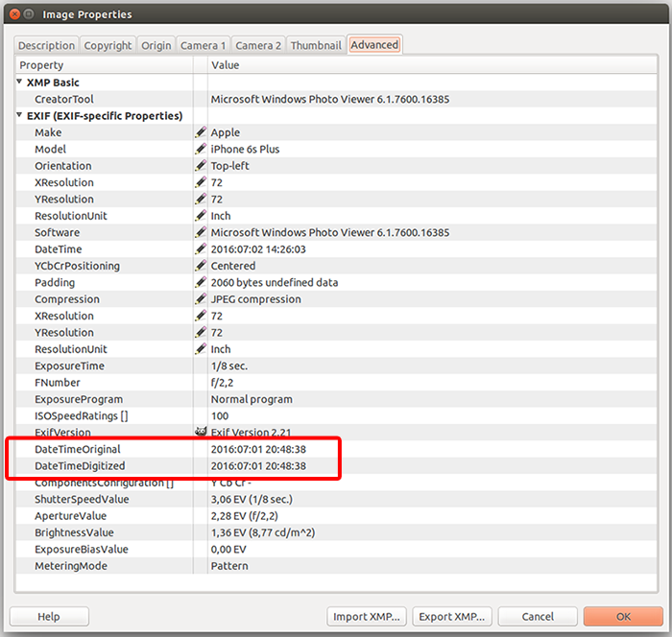The width and height of the screenshot is (672, 637).
Task: Switch to the Description tab
Action: point(46,45)
